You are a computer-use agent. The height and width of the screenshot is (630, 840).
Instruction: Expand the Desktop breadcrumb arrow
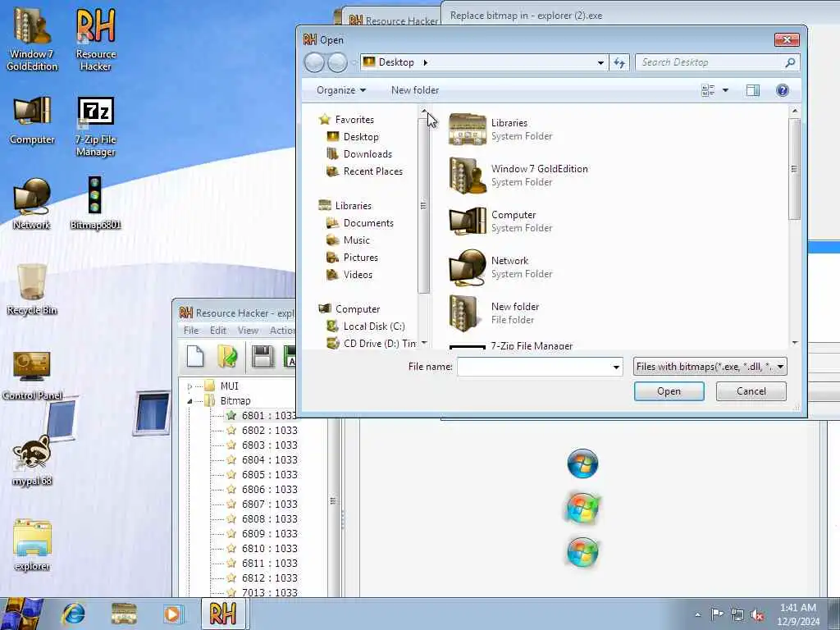point(426,62)
